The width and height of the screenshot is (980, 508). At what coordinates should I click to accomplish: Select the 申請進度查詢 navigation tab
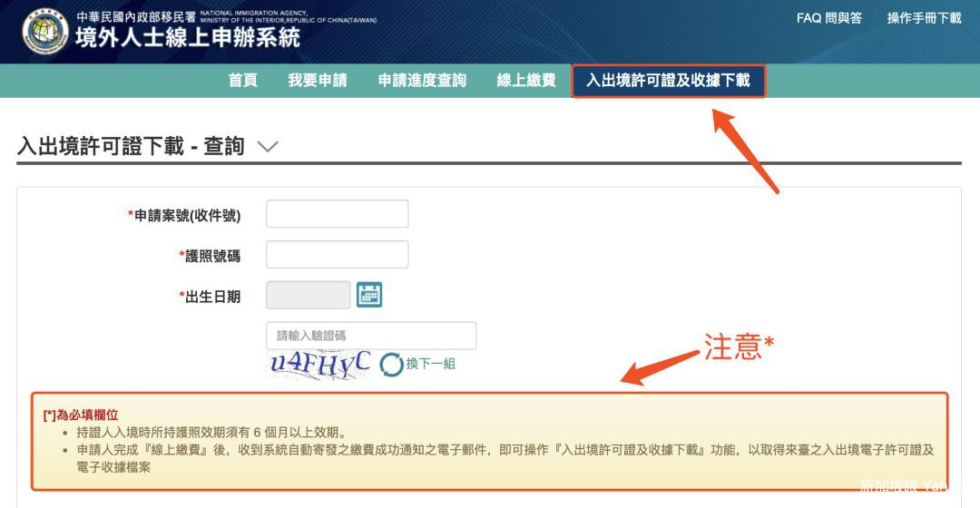[422, 81]
